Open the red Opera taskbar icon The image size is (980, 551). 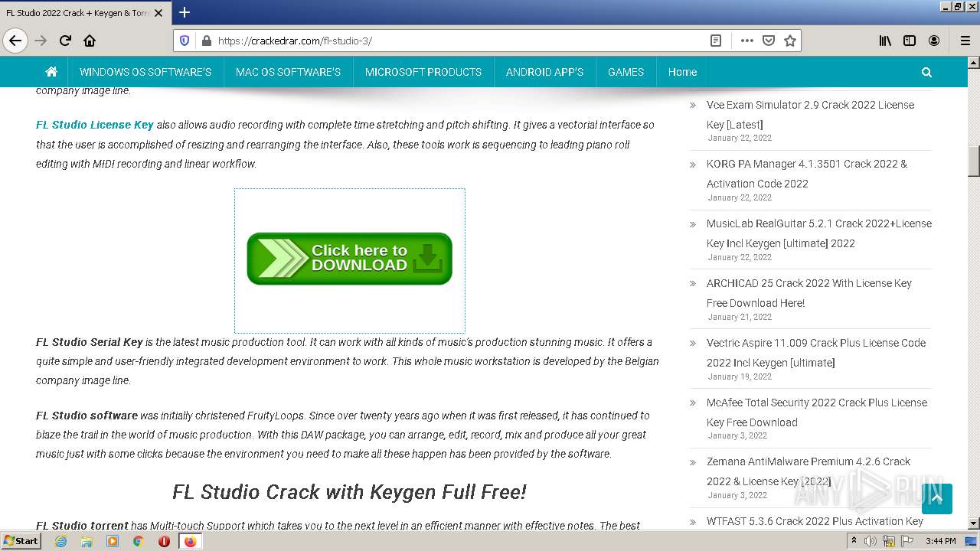coord(164,541)
